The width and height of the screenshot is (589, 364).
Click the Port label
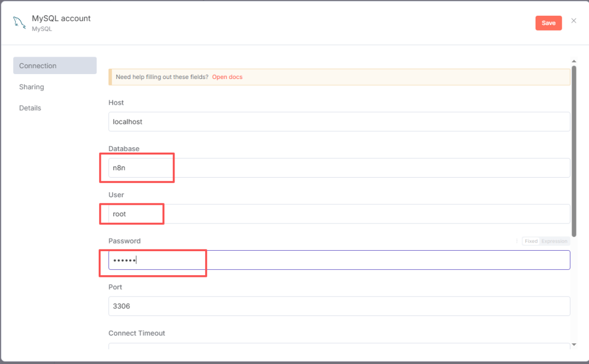point(115,287)
